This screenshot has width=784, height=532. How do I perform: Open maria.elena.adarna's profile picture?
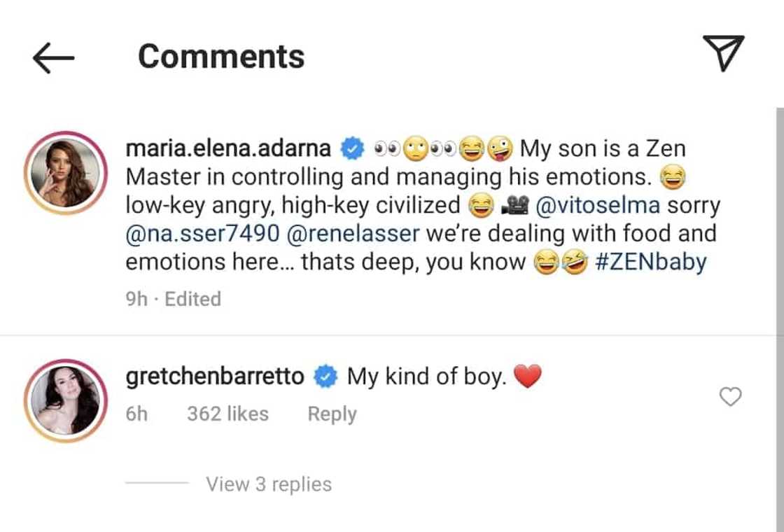pos(65,172)
